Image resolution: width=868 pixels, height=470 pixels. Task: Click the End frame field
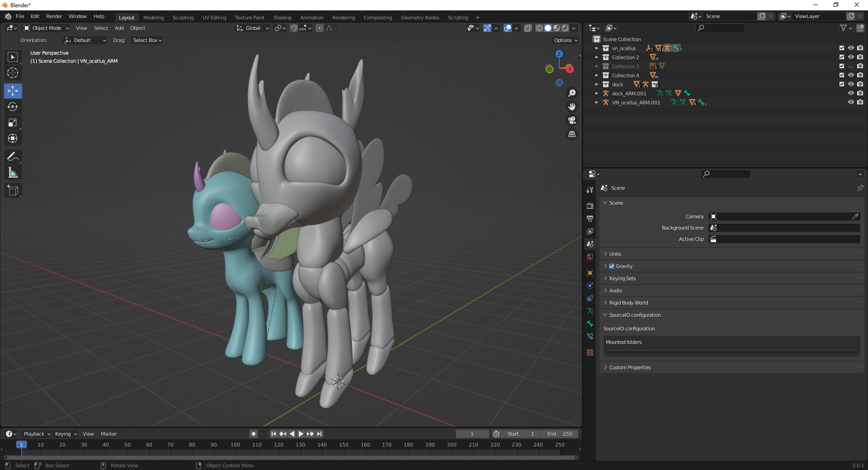560,434
